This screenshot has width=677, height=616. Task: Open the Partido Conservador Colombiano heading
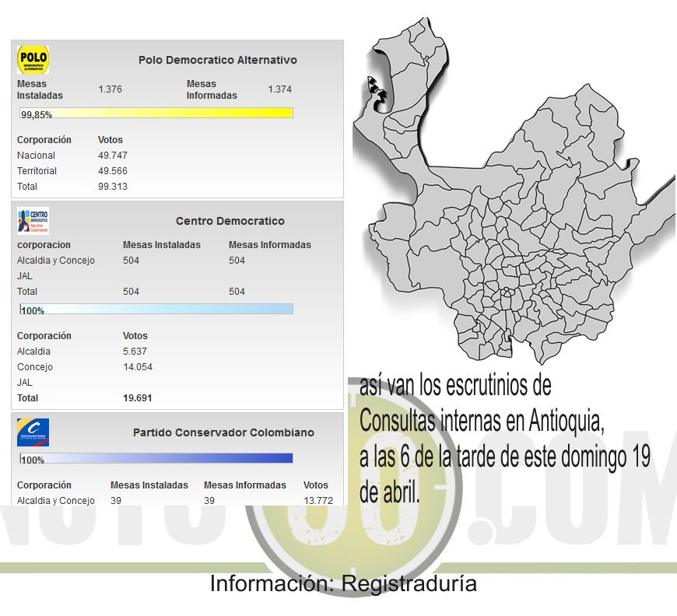click(223, 432)
